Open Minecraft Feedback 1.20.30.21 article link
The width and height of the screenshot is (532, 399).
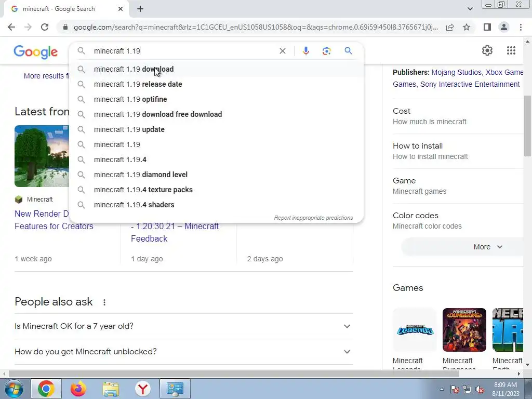click(x=175, y=232)
